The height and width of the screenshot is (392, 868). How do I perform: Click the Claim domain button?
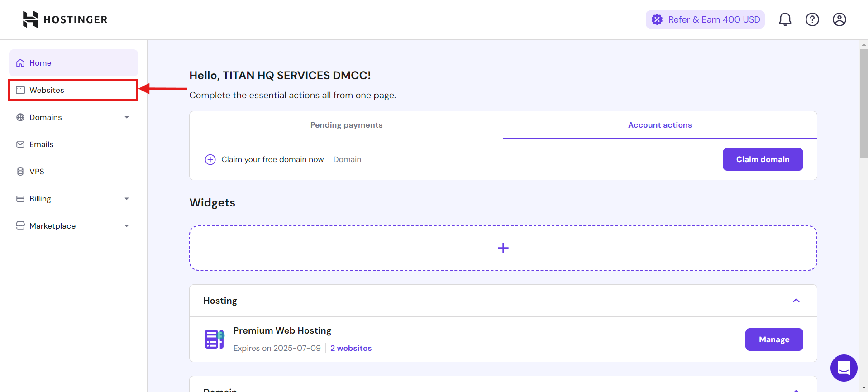(x=763, y=159)
